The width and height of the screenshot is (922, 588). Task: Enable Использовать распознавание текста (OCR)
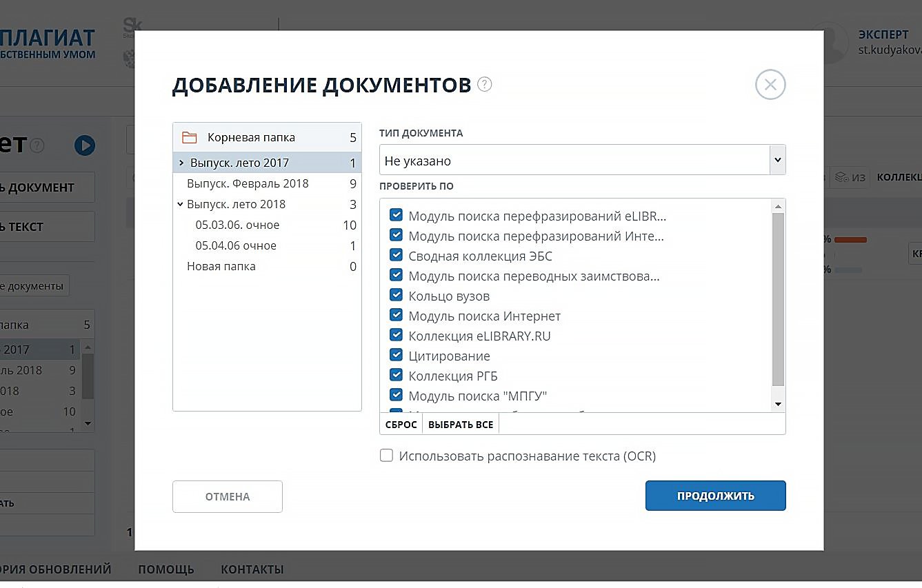[x=387, y=456]
